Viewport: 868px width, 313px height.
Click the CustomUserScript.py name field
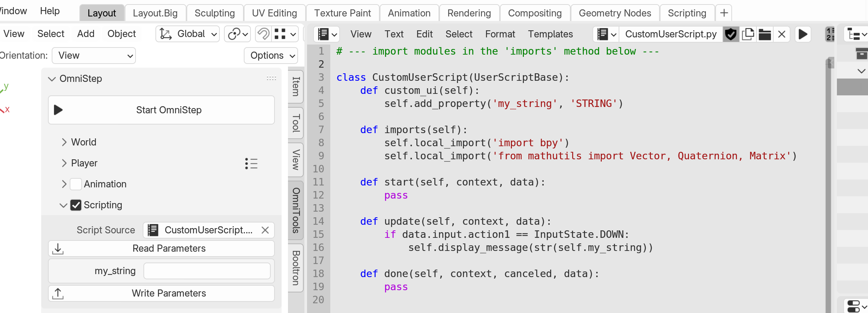point(670,34)
